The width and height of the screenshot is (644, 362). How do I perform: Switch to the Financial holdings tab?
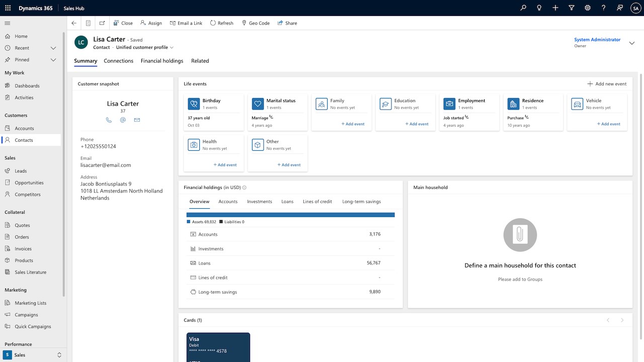point(162,61)
